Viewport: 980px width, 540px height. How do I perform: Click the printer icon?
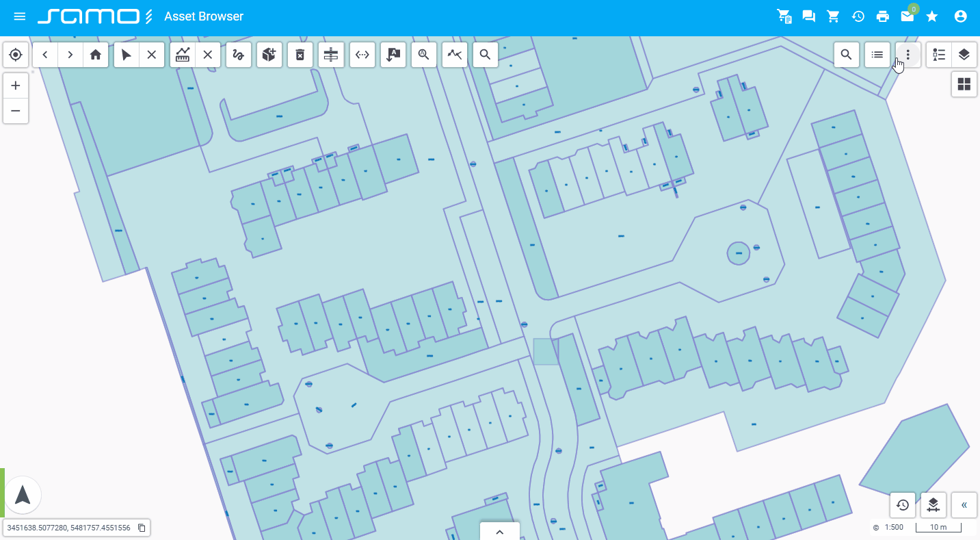pyautogui.click(x=883, y=16)
